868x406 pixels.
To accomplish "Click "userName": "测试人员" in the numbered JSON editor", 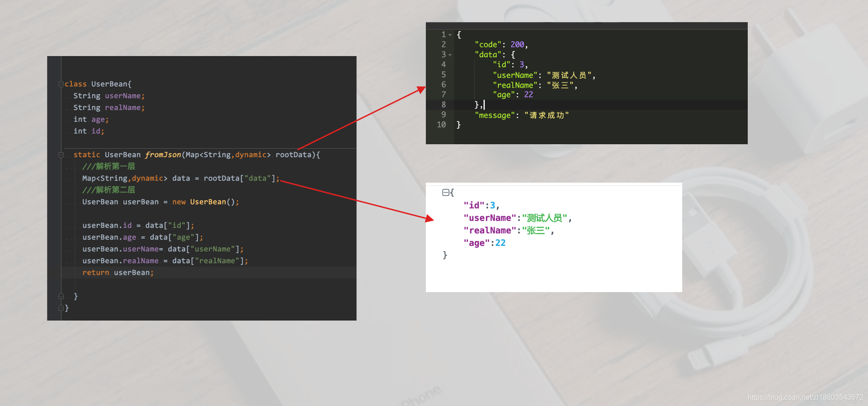I will tap(544, 75).
